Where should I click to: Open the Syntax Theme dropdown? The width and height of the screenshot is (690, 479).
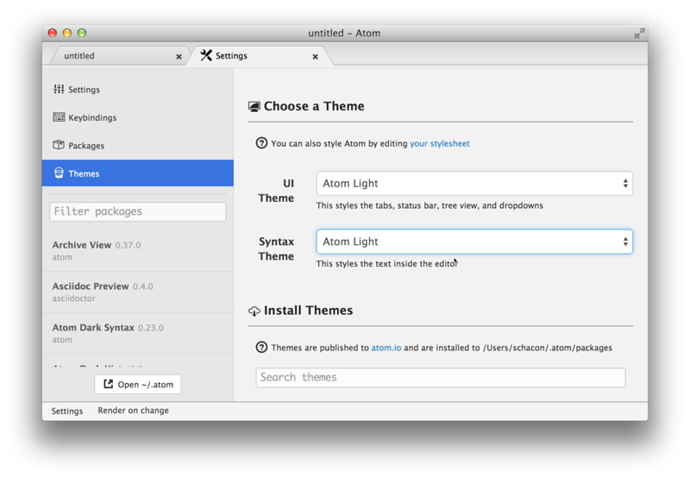474,242
